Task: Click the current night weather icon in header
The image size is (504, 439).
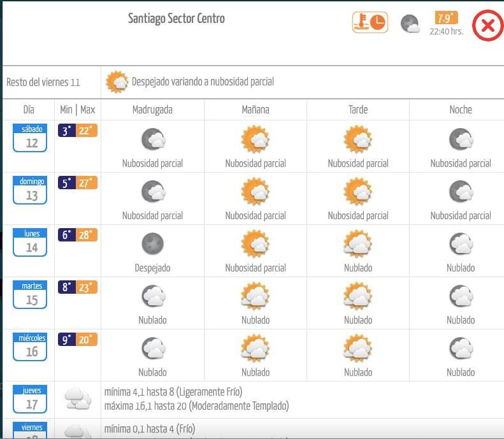Action: coord(410,24)
